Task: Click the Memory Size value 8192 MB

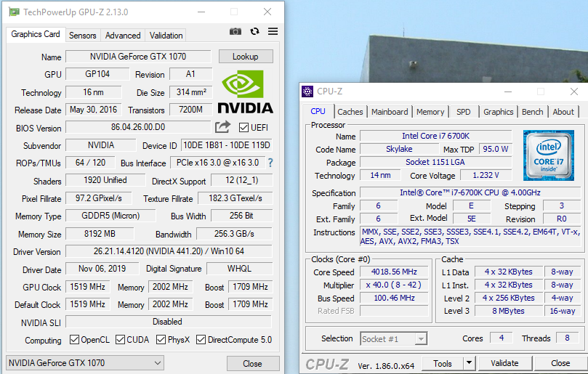Action: [100, 233]
